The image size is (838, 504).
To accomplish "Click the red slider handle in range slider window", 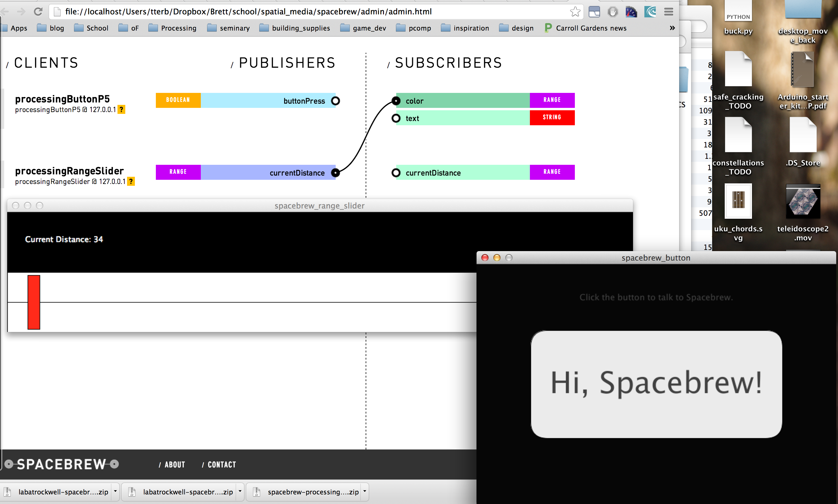I will [34, 302].
